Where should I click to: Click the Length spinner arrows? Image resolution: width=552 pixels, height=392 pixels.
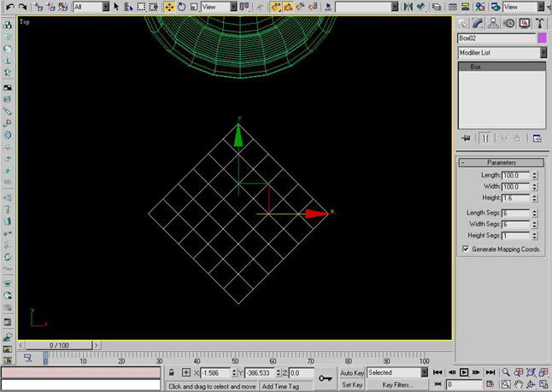tap(535, 175)
